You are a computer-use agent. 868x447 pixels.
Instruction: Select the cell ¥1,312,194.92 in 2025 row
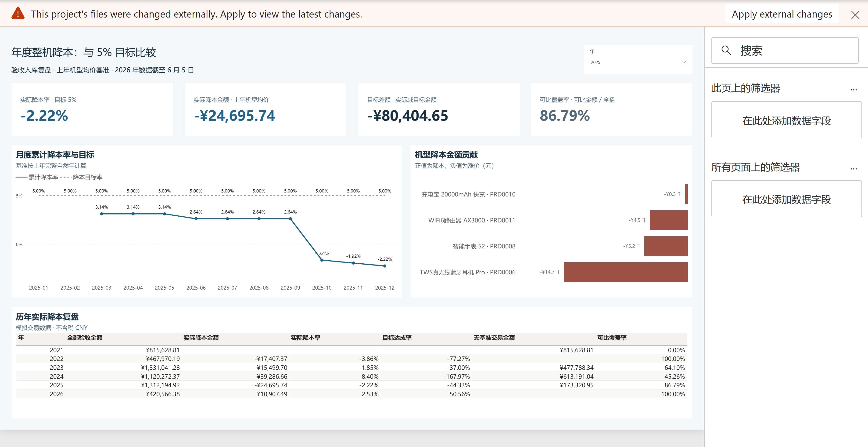coord(160,385)
